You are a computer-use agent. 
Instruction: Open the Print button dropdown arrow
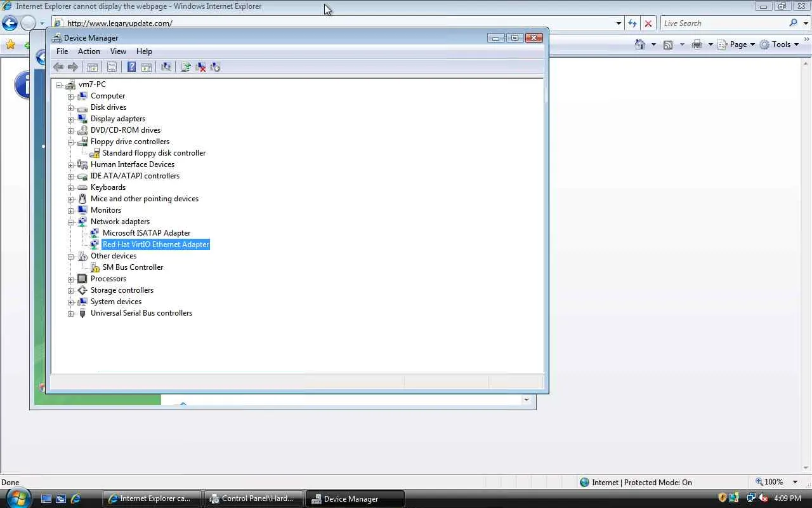[x=710, y=44]
